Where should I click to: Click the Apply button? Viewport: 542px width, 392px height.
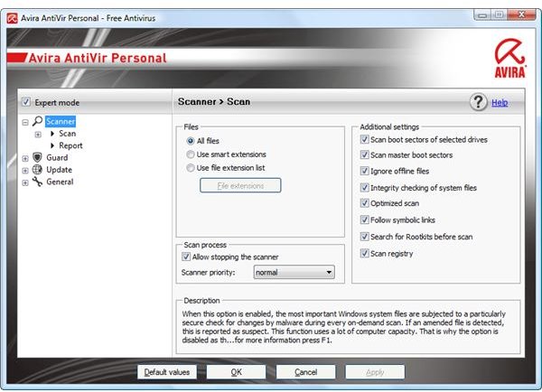[375, 372]
